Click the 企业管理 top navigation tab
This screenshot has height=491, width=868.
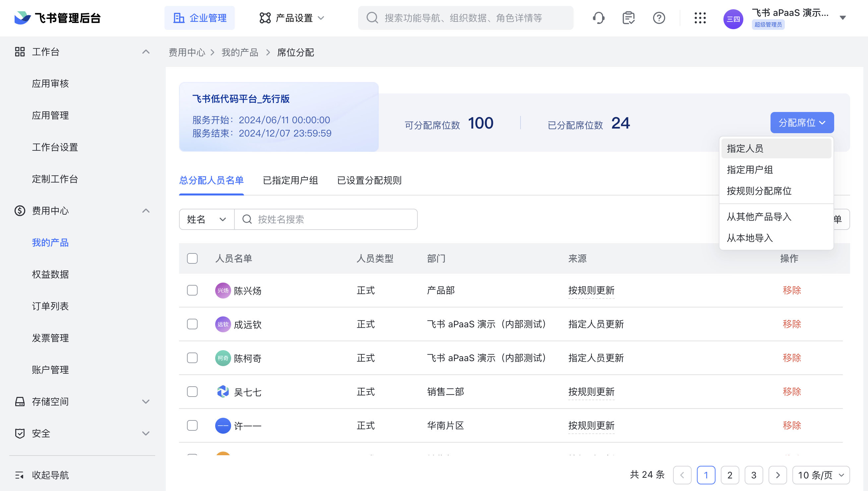(x=200, y=18)
